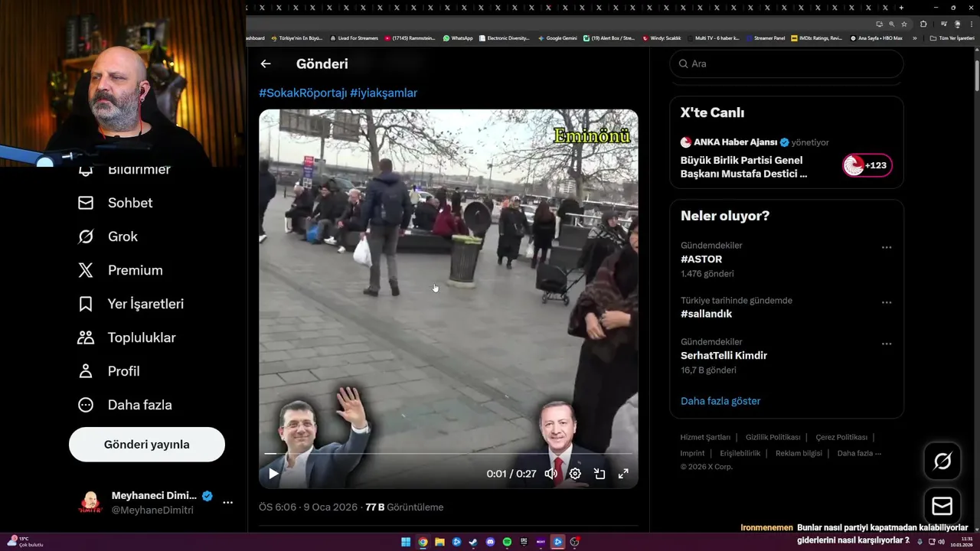Click the bookmark icon beside Yer İşaretleri
Viewport: 980px width, 551px height.
coord(86,304)
